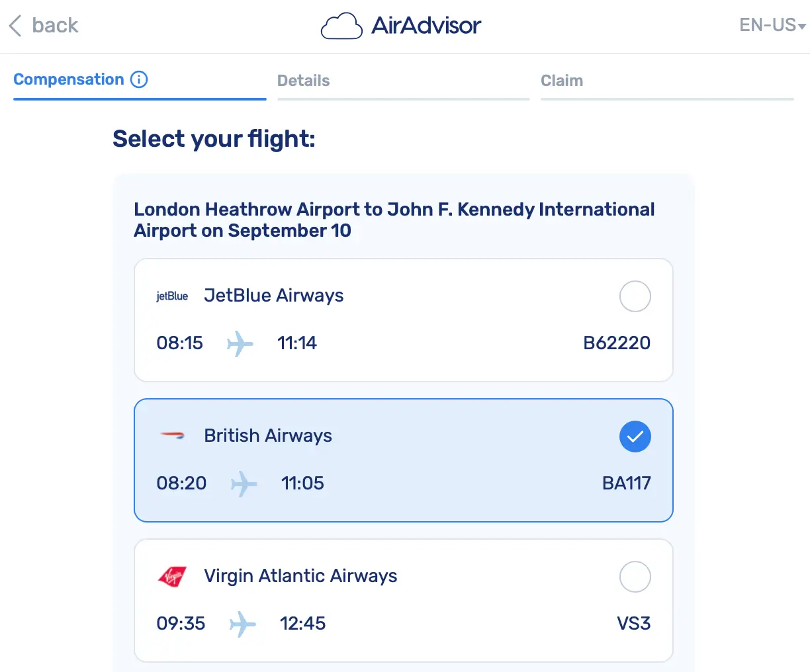Switch to the Claim step tab
810x672 pixels.
[x=562, y=80]
